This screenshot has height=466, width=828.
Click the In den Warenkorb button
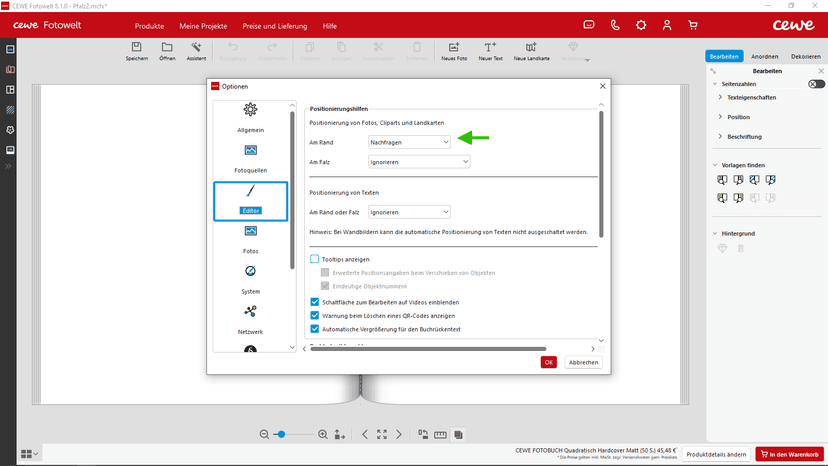pos(790,454)
